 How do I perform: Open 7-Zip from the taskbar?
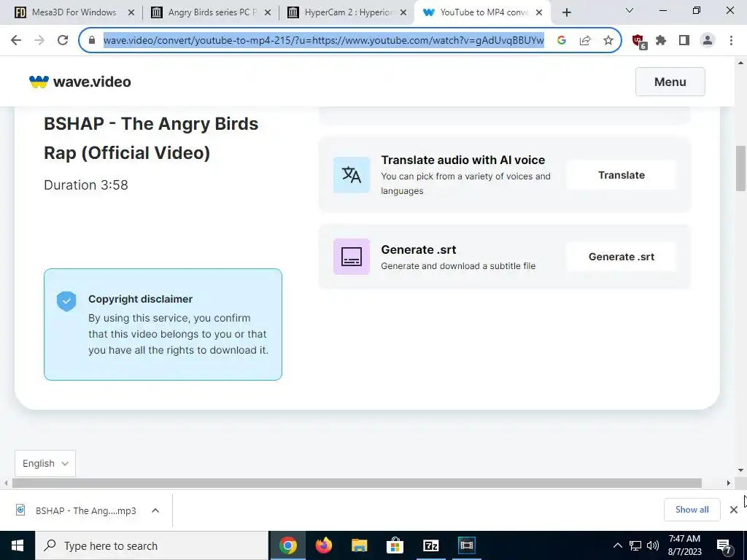coord(430,545)
